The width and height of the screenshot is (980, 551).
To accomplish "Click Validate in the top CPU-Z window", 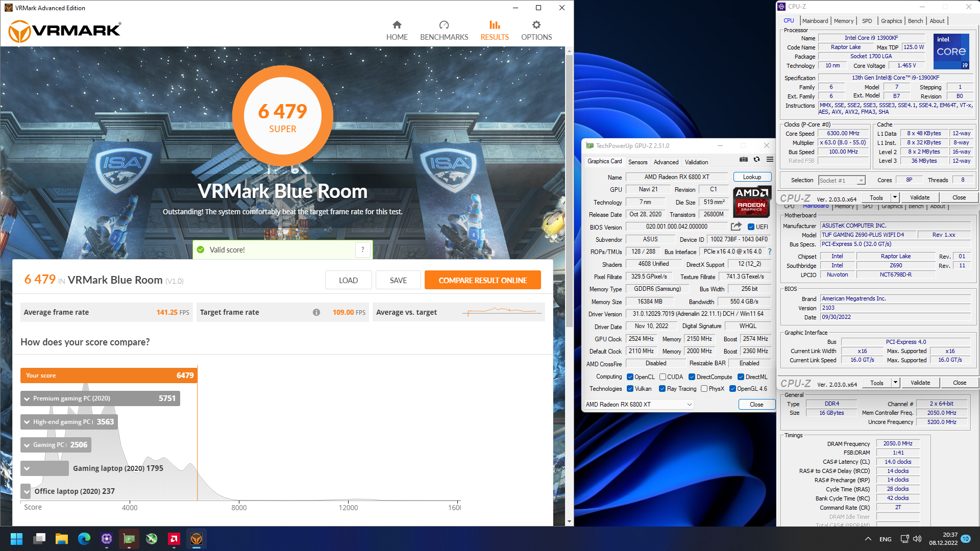I will pos(920,197).
